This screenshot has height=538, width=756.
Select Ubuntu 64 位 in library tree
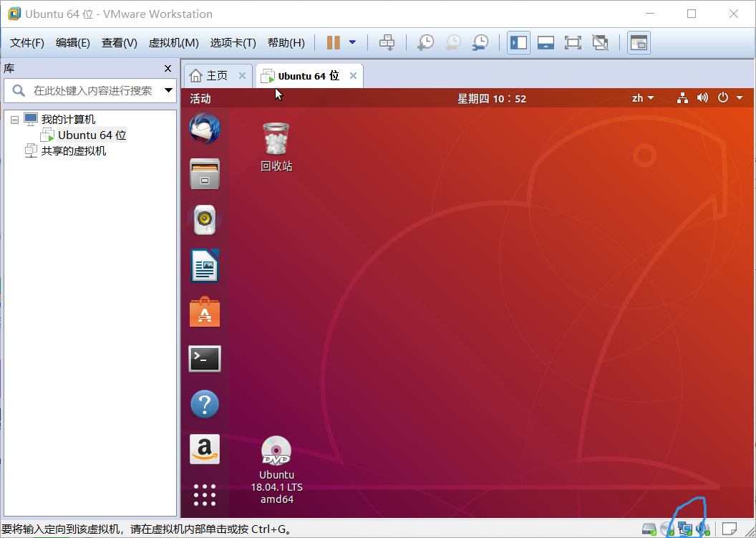coord(92,135)
